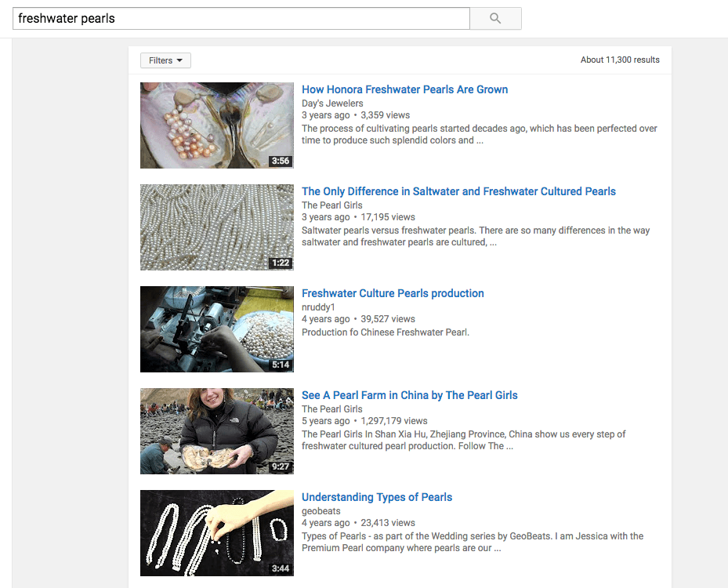Select the white pearl strands thumbnail
728x588 pixels.
click(216, 227)
